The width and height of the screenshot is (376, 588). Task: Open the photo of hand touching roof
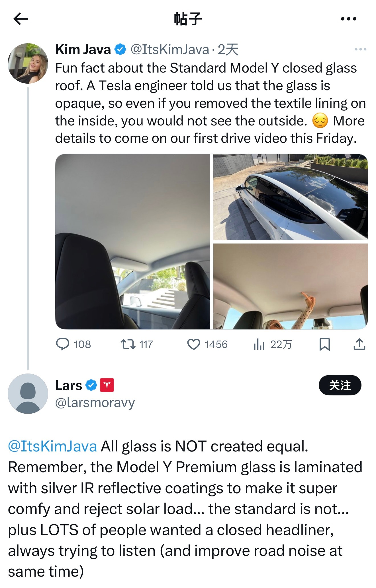pyautogui.click(x=291, y=286)
